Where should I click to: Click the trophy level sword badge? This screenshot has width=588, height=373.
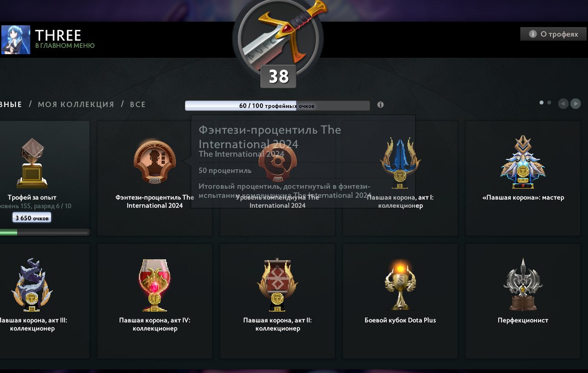click(278, 42)
